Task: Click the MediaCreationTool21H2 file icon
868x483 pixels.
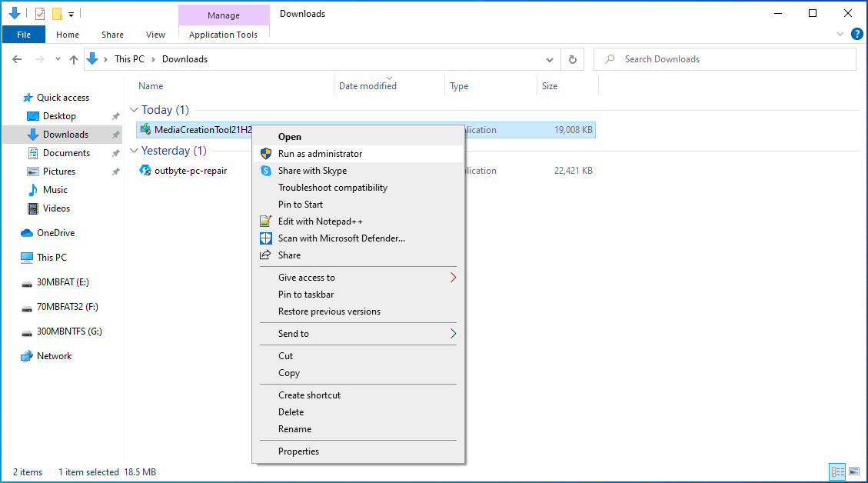Action: click(x=145, y=129)
